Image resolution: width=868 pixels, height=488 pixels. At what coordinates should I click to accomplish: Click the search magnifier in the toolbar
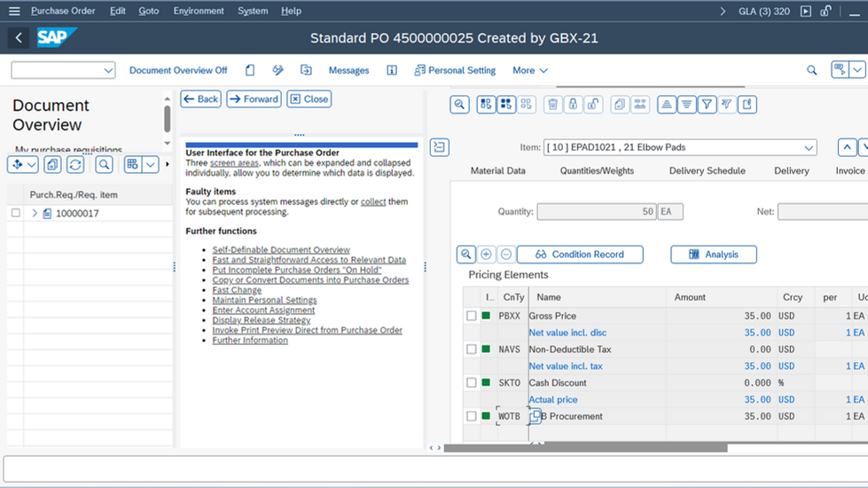[811, 70]
